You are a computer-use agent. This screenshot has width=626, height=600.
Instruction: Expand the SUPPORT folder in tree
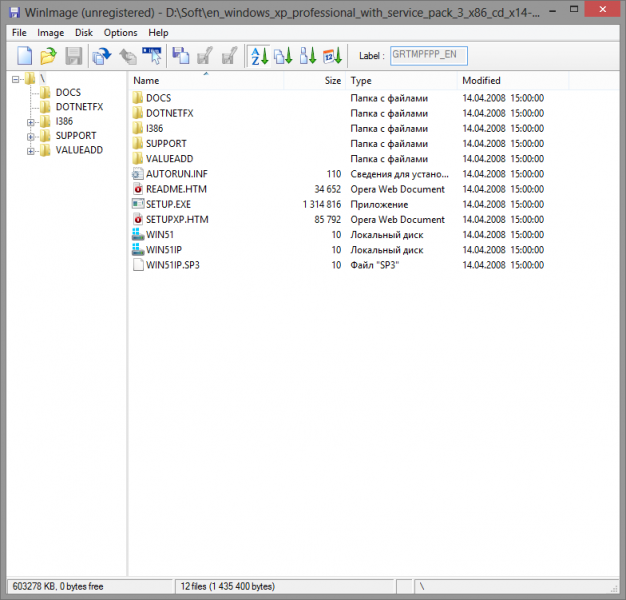coord(30,137)
